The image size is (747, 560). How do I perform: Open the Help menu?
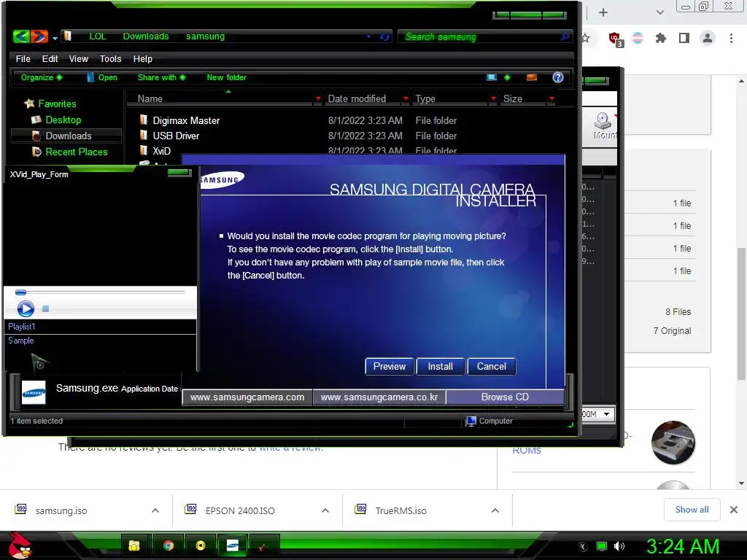142,58
